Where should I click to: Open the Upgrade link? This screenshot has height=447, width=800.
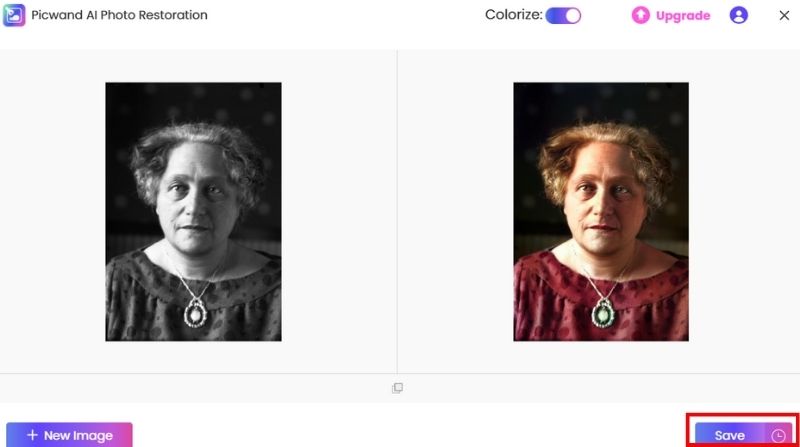(683, 16)
